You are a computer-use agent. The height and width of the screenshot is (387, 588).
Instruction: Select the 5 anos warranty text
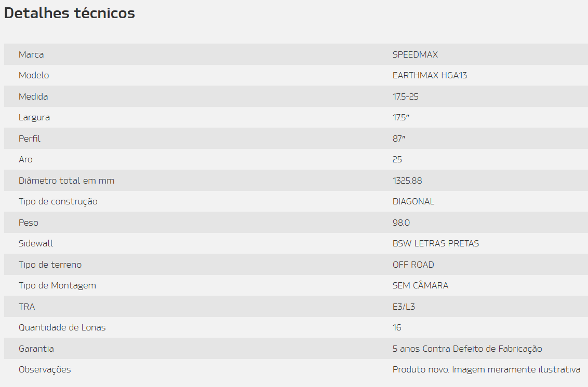467,349
